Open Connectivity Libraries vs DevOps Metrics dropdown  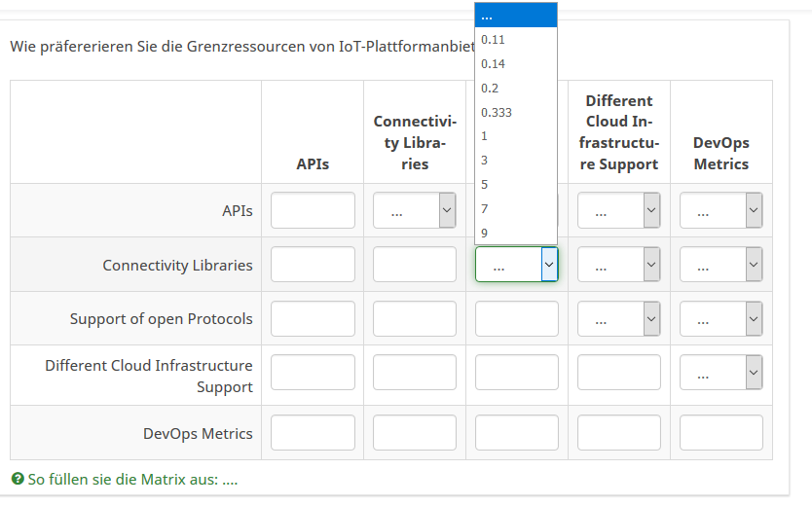pos(720,265)
